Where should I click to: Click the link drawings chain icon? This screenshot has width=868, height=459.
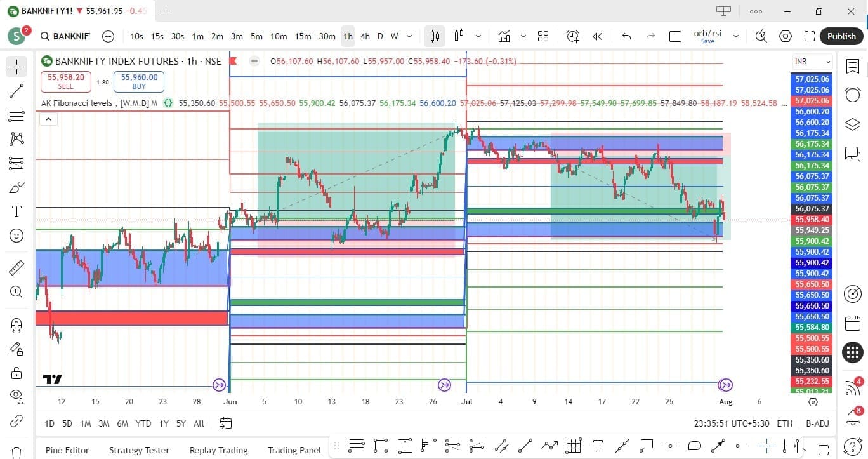[16, 422]
